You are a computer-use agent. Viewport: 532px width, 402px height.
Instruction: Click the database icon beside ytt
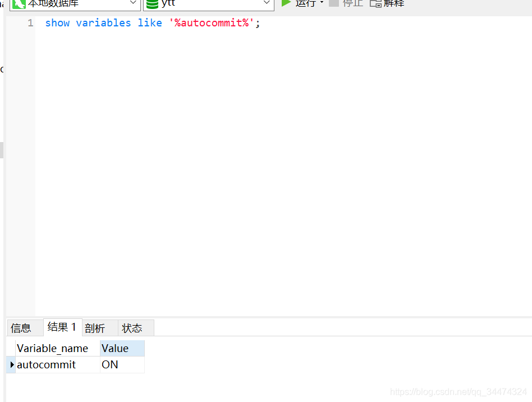click(x=152, y=3)
